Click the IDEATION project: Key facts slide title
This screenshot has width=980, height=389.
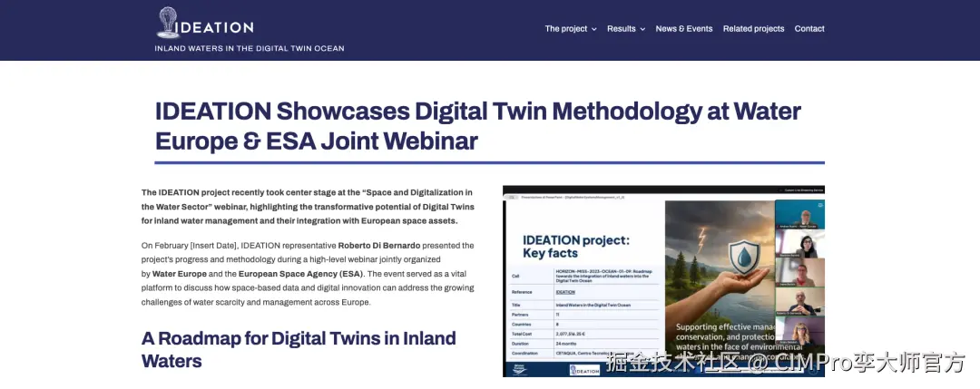pyautogui.click(x=575, y=246)
